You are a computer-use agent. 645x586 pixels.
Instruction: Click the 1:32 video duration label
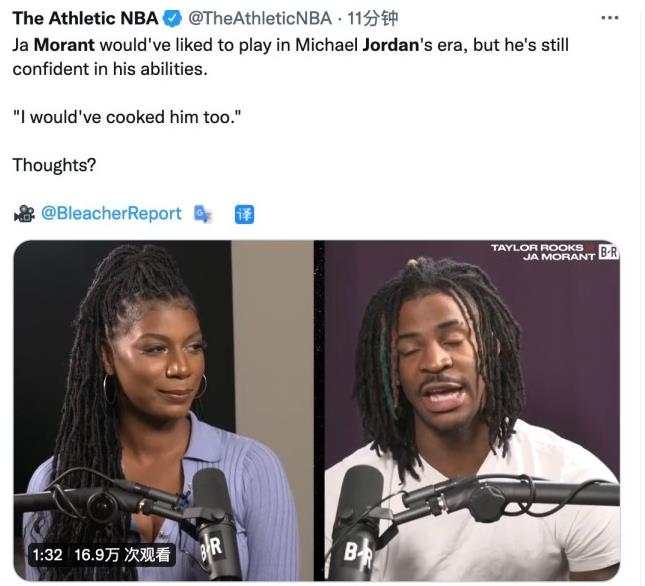coord(47,555)
